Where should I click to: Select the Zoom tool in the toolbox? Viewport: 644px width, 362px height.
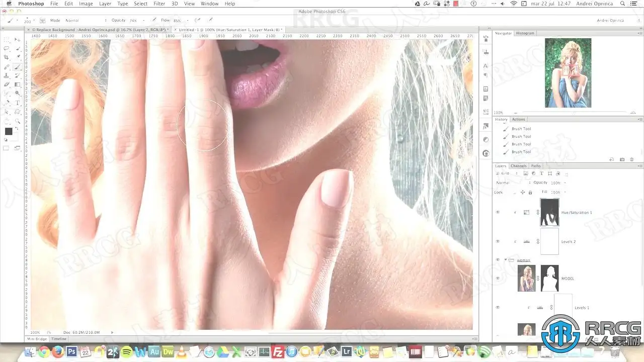click(x=18, y=121)
